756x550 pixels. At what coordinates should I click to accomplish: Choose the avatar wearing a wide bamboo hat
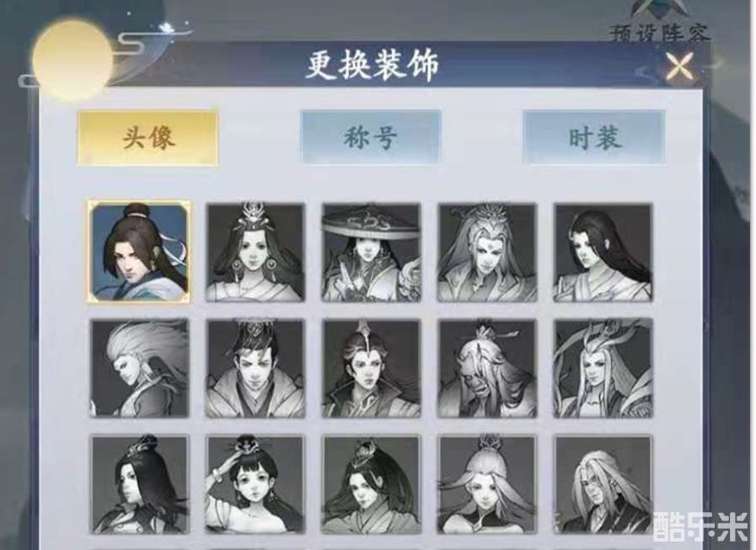click(x=371, y=253)
